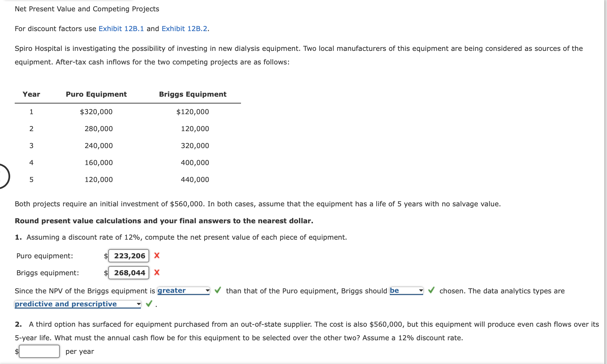Click the dollar sign before the Puro answer box
The height and width of the screenshot is (364, 607).
(x=106, y=256)
